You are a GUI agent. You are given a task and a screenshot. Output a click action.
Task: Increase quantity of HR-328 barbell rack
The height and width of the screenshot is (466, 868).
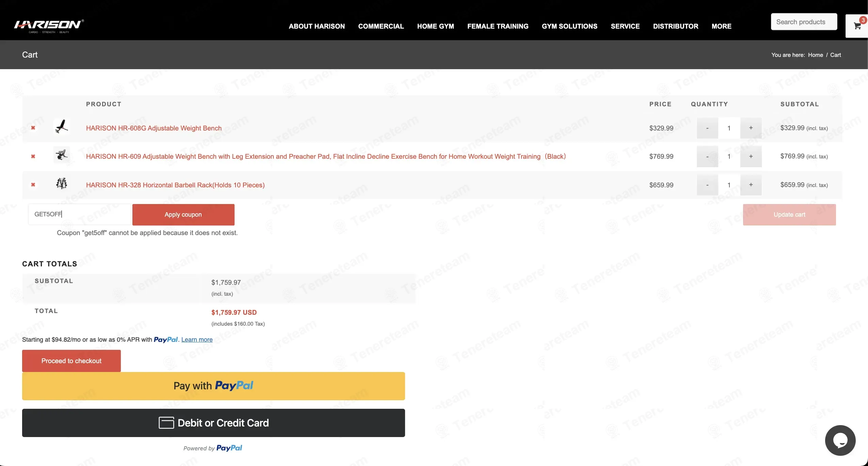coord(751,185)
